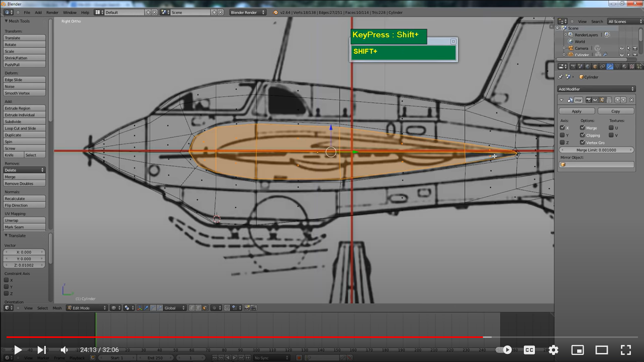Switch to face select mode icon
Screen dimensions: 644x362
click(x=205, y=308)
